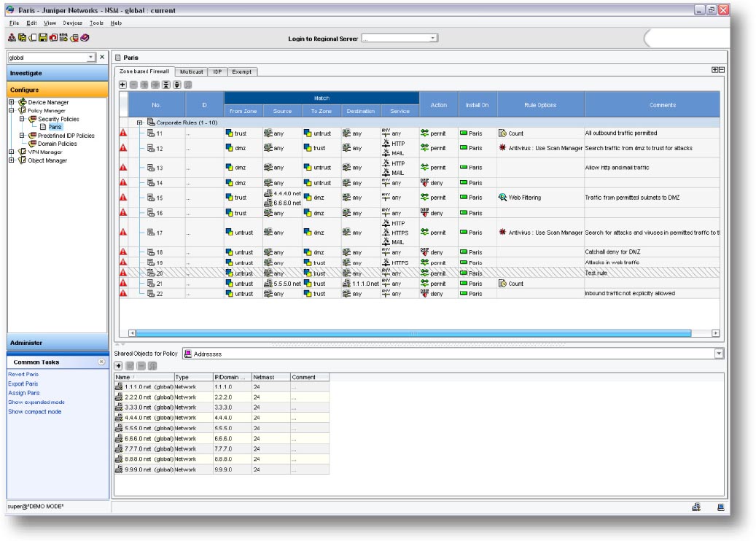Open the Devices menu
Image resolution: width=756 pixels, height=541 pixels.
(72, 23)
